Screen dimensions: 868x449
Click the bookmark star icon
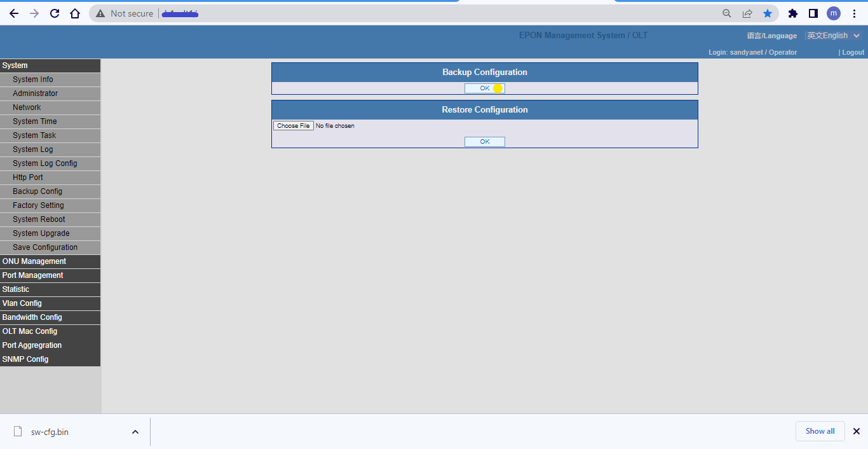[768, 13]
